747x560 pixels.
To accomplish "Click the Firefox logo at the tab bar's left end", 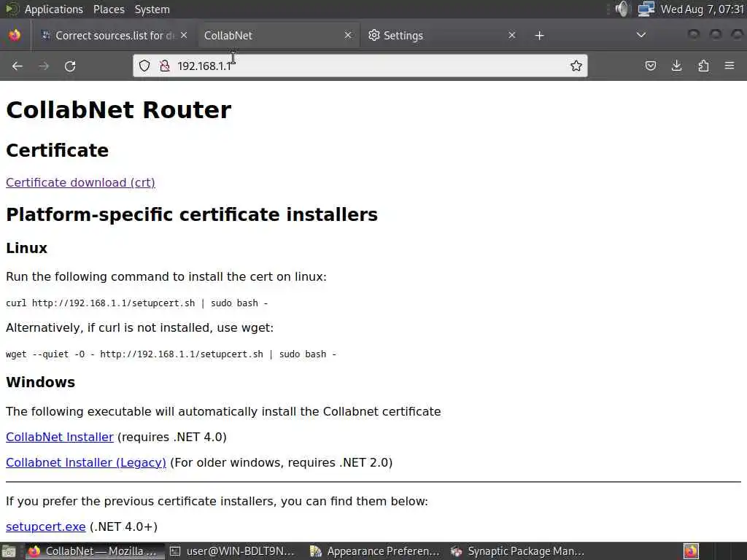I will pos(15,35).
